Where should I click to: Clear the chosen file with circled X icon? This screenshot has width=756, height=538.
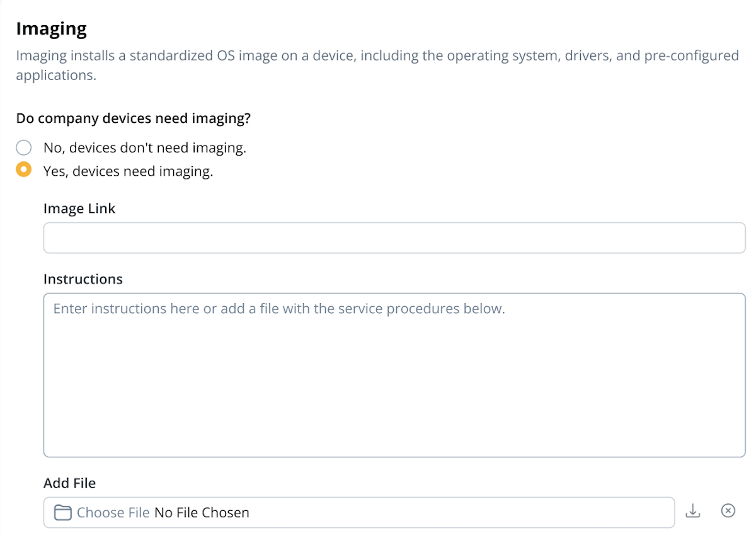(x=728, y=510)
